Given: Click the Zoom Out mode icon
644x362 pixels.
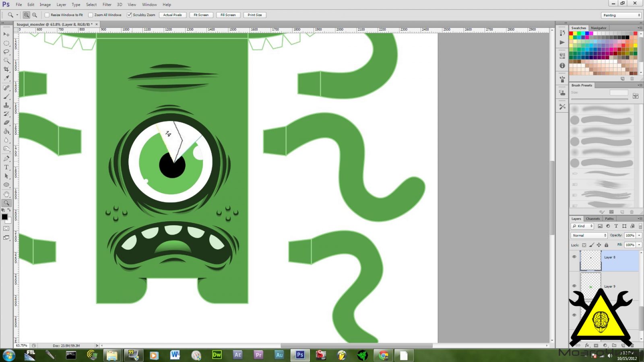Looking at the screenshot, I should point(35,15).
